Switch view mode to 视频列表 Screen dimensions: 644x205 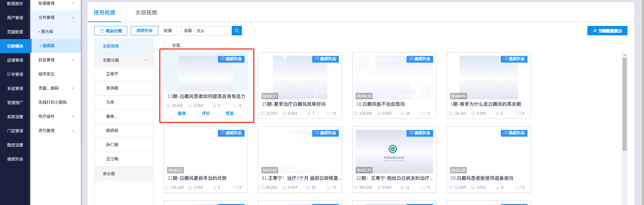[x=144, y=31]
